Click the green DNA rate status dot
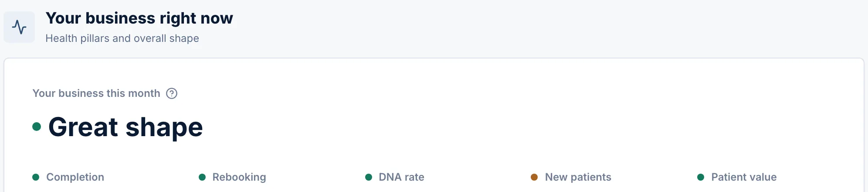Viewport: 868px width, 192px height. coord(369,177)
